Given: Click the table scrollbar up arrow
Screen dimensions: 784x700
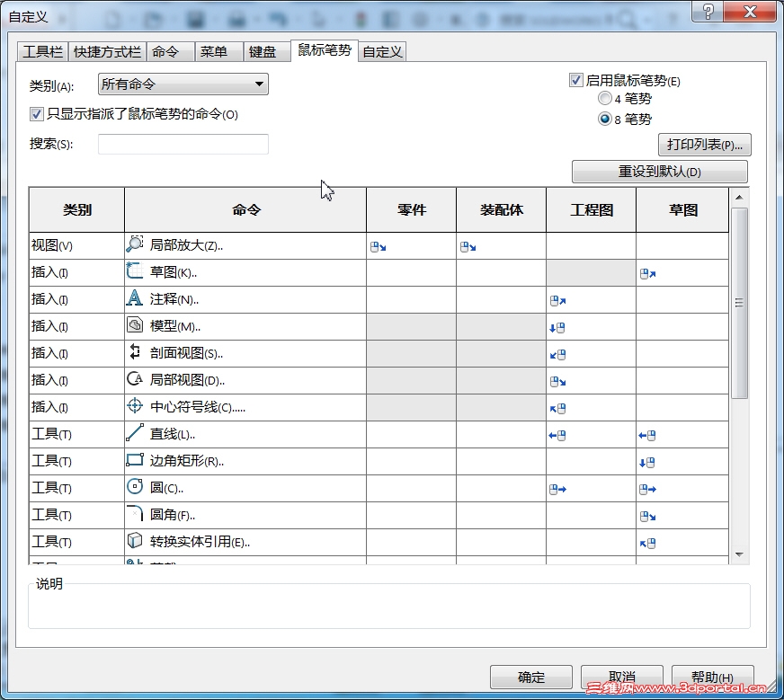Looking at the screenshot, I should pyautogui.click(x=739, y=198).
